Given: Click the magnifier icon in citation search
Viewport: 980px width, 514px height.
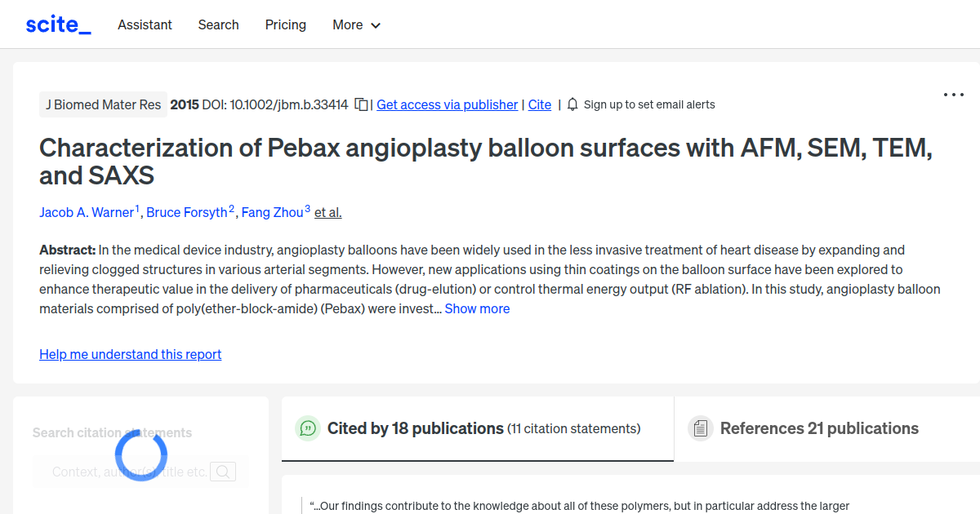Looking at the screenshot, I should tap(222, 471).
